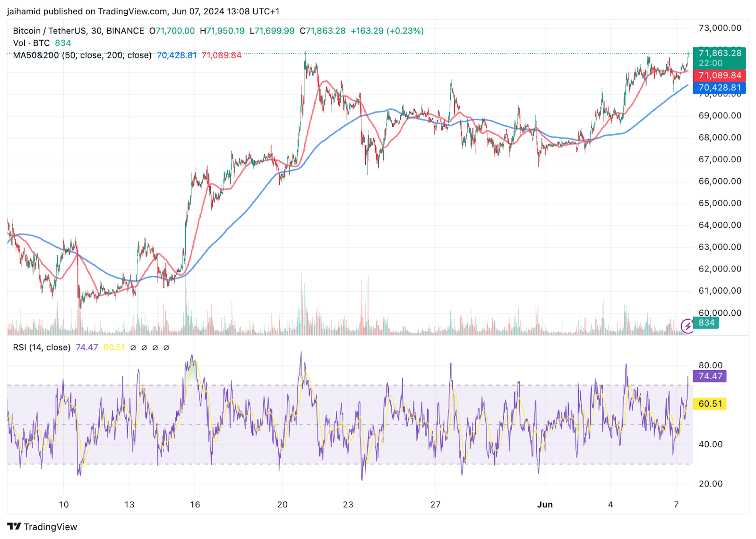The height and width of the screenshot is (539, 756).
Task: Click the green current price label 71,863.28
Action: 719,58
